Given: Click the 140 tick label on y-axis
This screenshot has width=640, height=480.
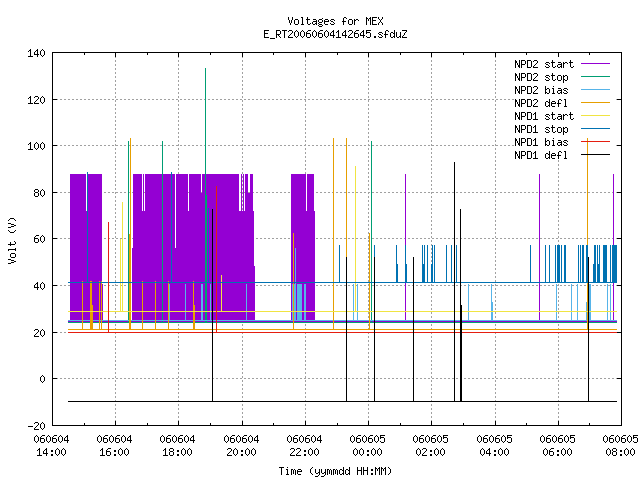Looking at the screenshot, I should point(36,53).
